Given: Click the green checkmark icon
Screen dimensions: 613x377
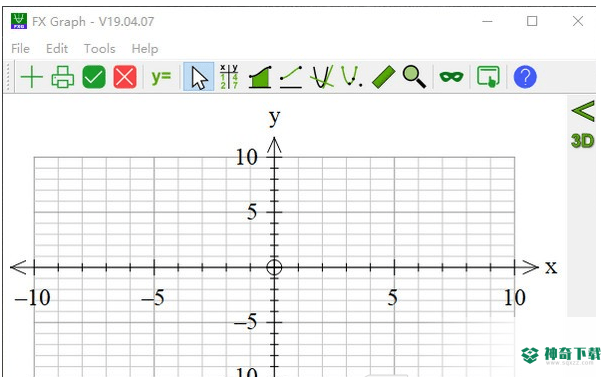Looking at the screenshot, I should 94,77.
